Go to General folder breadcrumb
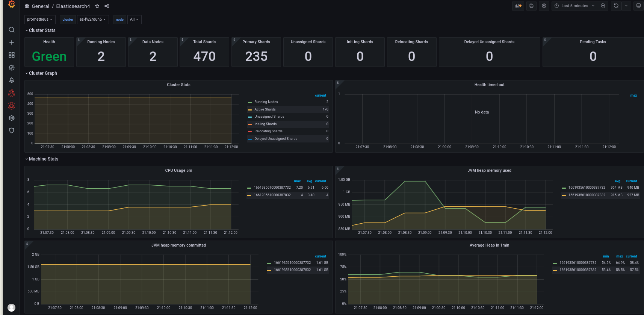This screenshot has width=644, height=315. [x=41, y=6]
